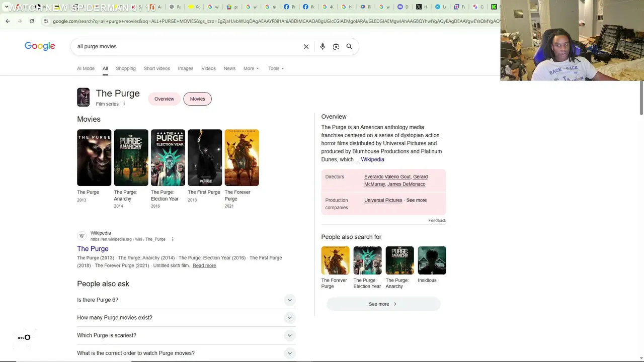This screenshot has width=644, height=362.
Task: Switch to the News tab
Action: pyautogui.click(x=229, y=68)
